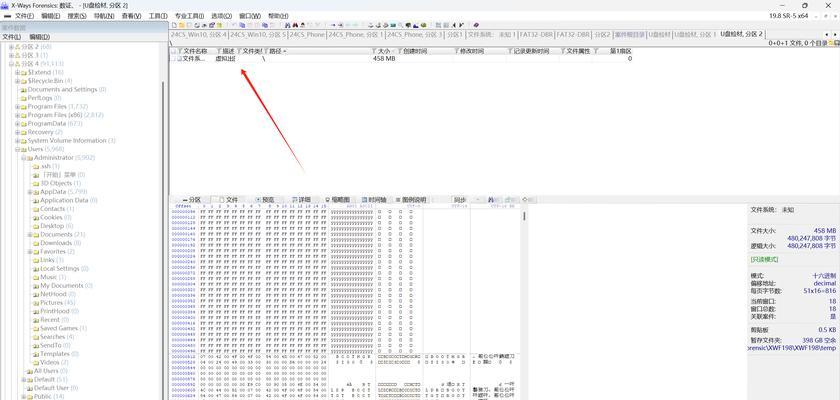Select the 详细 view mode button
Screen dimensions: 840x400
301,200
